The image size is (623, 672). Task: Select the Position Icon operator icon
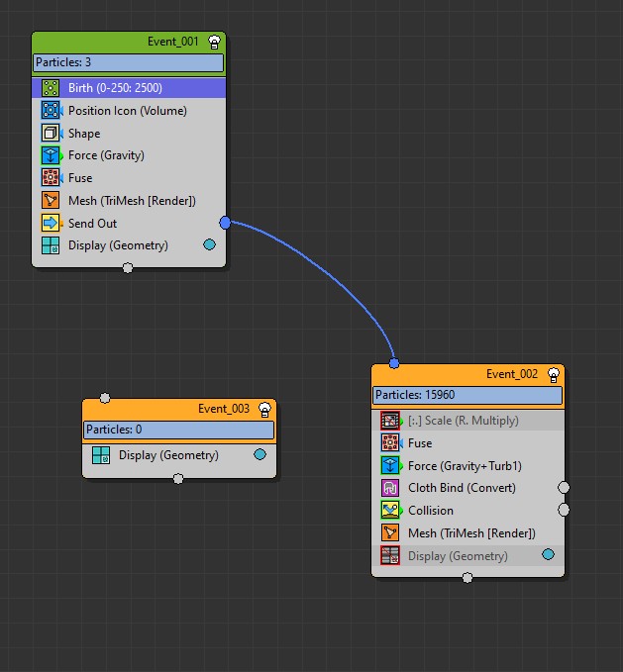click(51, 111)
